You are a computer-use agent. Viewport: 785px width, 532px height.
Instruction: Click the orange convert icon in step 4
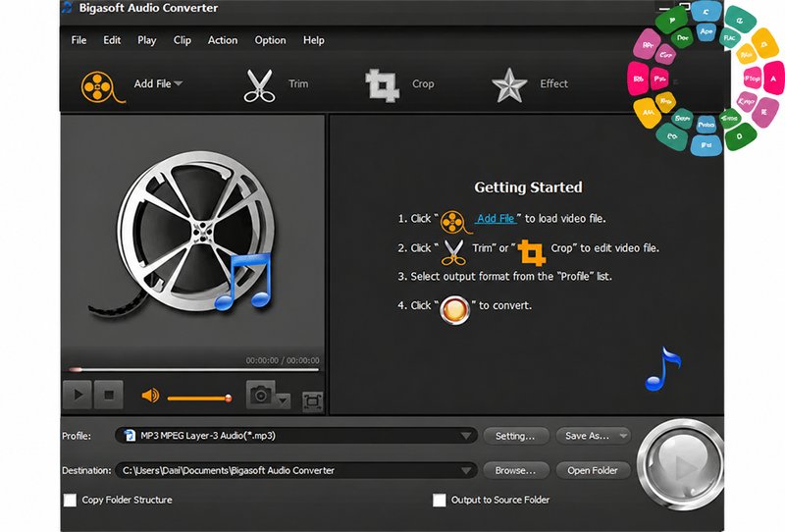point(454,309)
